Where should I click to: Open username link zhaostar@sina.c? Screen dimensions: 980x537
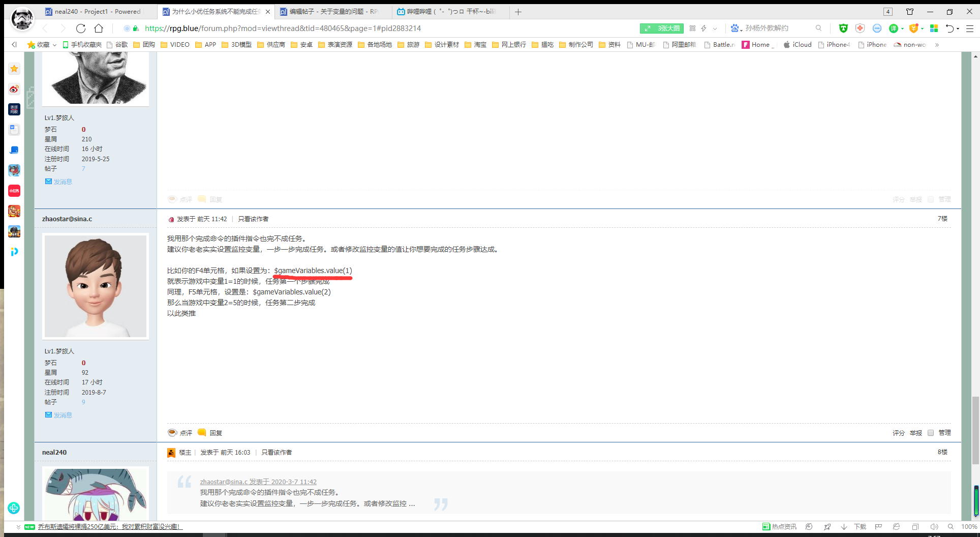click(x=67, y=219)
